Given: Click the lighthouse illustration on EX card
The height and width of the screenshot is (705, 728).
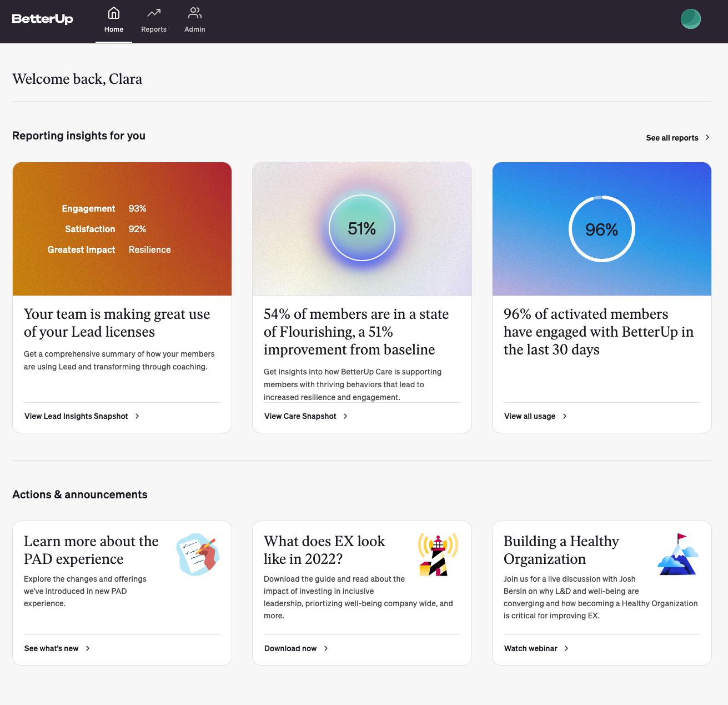Looking at the screenshot, I should (x=438, y=554).
